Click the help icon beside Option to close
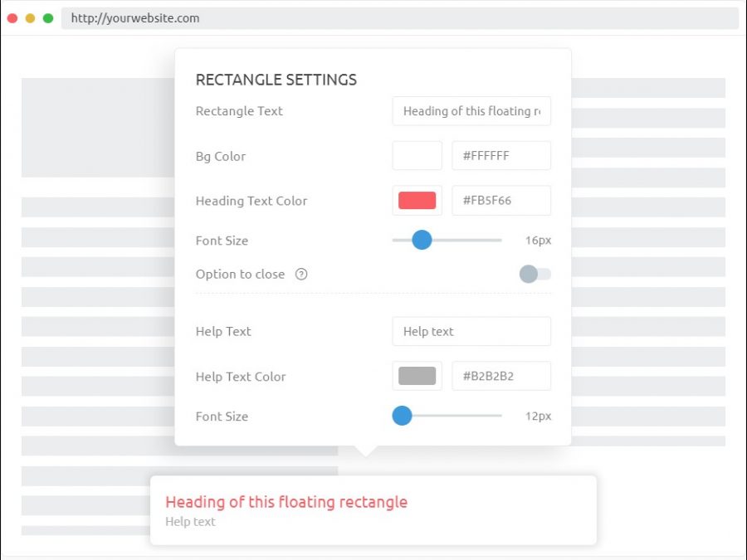Viewport: 747px width, 560px height. [301, 275]
